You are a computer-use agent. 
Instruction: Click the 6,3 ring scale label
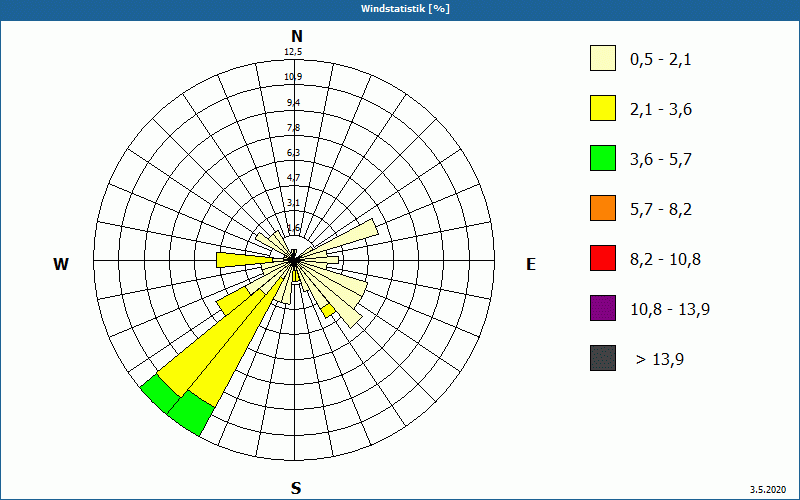(294, 153)
